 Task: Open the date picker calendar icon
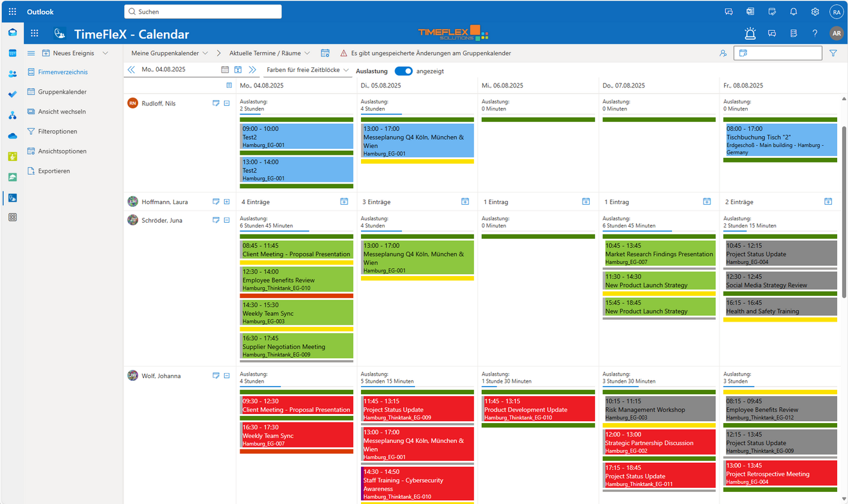coord(225,69)
